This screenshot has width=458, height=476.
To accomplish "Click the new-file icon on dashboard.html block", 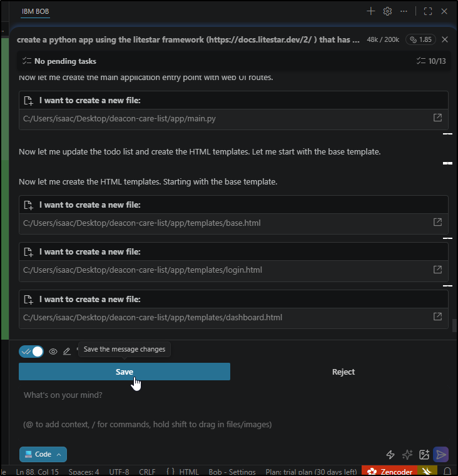I will pos(28,300).
